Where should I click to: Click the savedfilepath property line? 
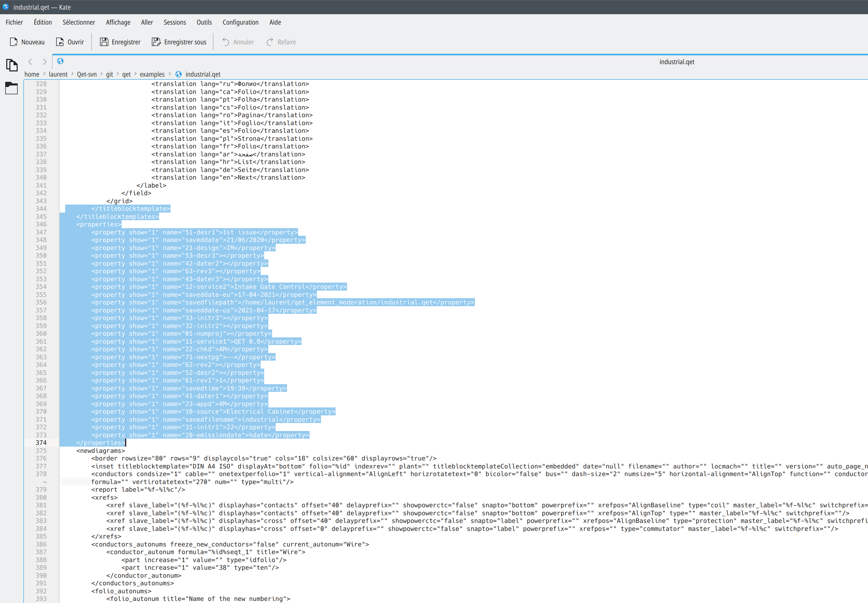point(283,302)
